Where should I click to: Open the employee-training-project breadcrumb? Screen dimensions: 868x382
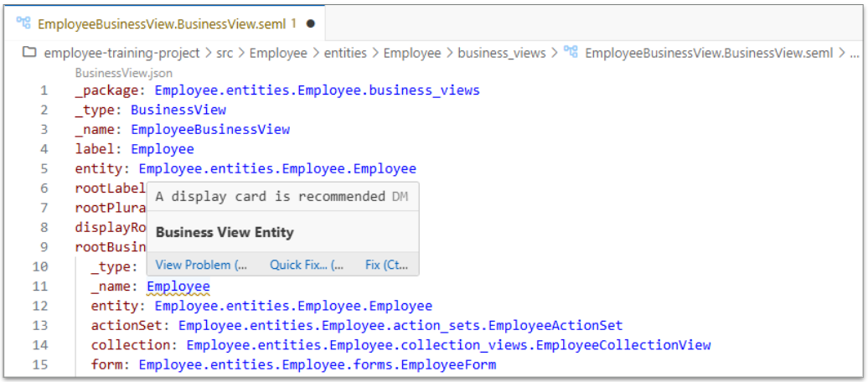tap(121, 53)
